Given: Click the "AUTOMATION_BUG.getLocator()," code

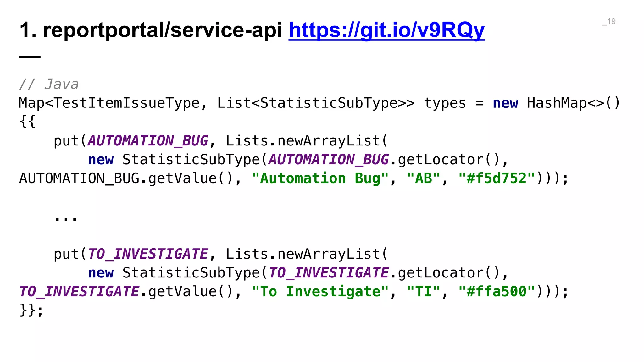Looking at the screenshot, I should pos(388,160).
